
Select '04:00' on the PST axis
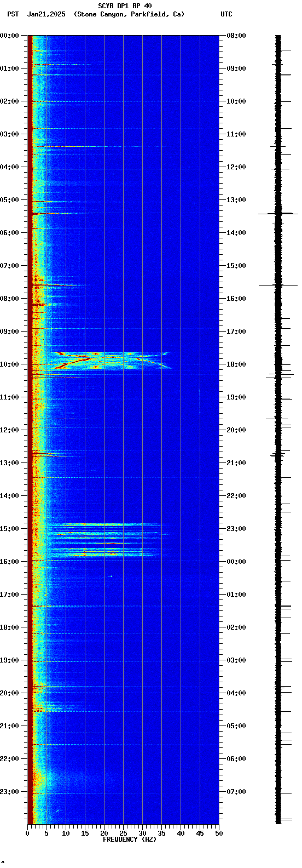[9, 167]
